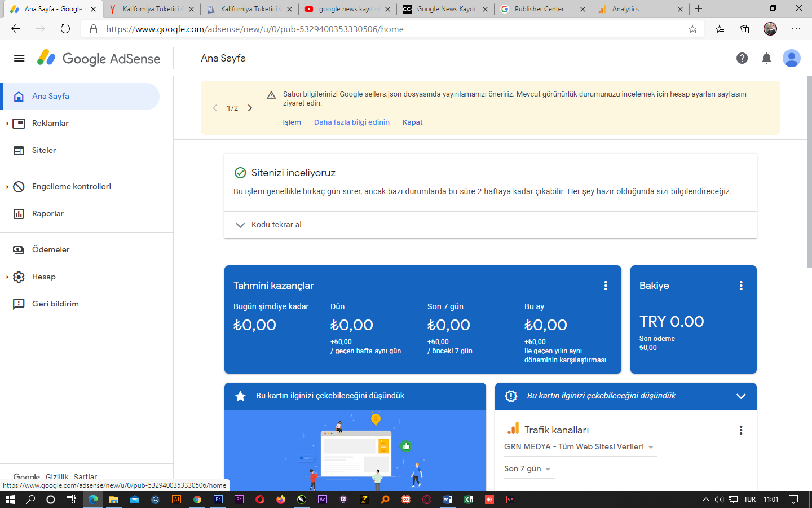Switch to the Analytics browser tab
Image resolution: width=812 pixels, height=508 pixels.
[641, 9]
